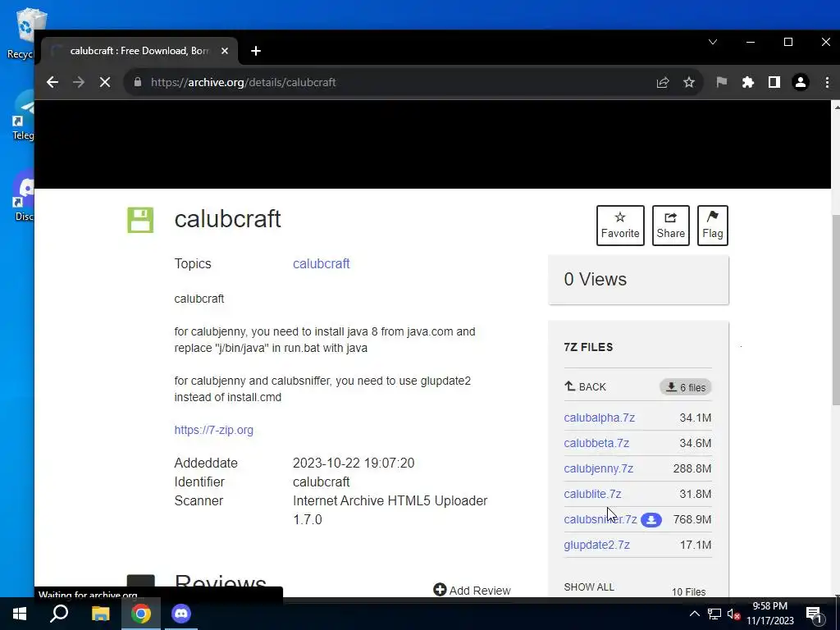Screen dimensions: 840x630
Task: Select the calubcraft browser tab
Action: coord(139,51)
